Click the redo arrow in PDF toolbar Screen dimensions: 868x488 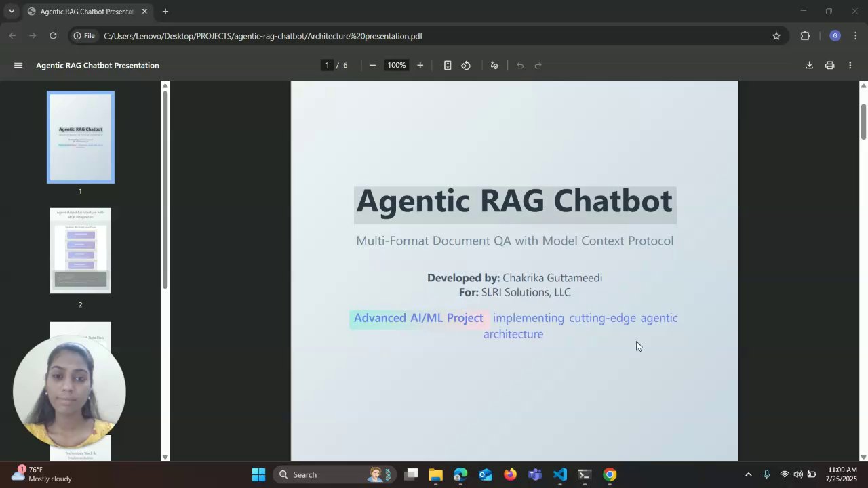pyautogui.click(x=538, y=66)
